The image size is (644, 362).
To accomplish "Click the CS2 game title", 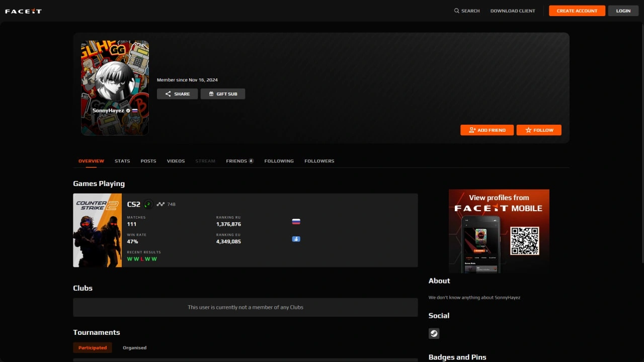I will (x=133, y=204).
